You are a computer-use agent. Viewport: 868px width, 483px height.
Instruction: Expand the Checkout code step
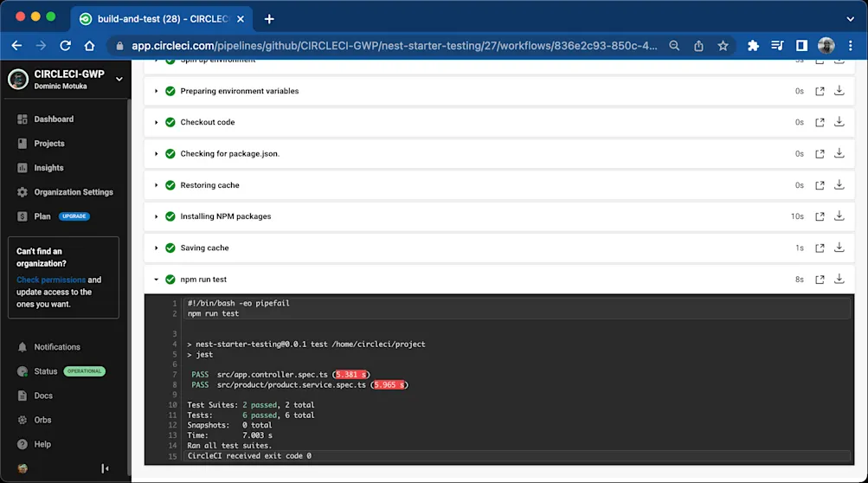(156, 122)
